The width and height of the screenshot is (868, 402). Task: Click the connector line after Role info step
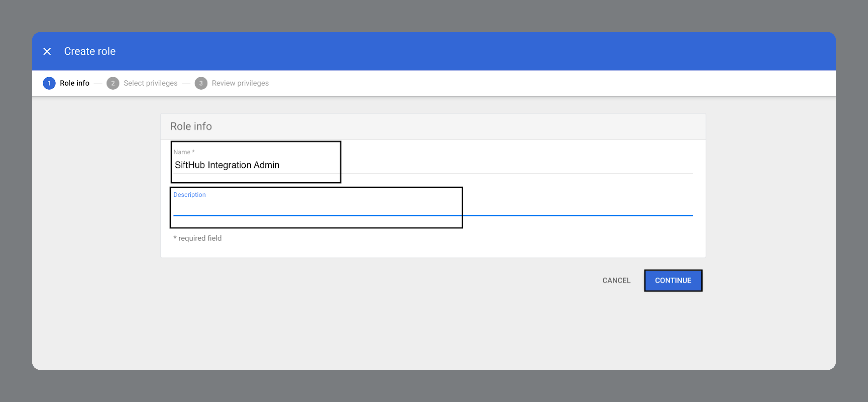click(x=98, y=83)
